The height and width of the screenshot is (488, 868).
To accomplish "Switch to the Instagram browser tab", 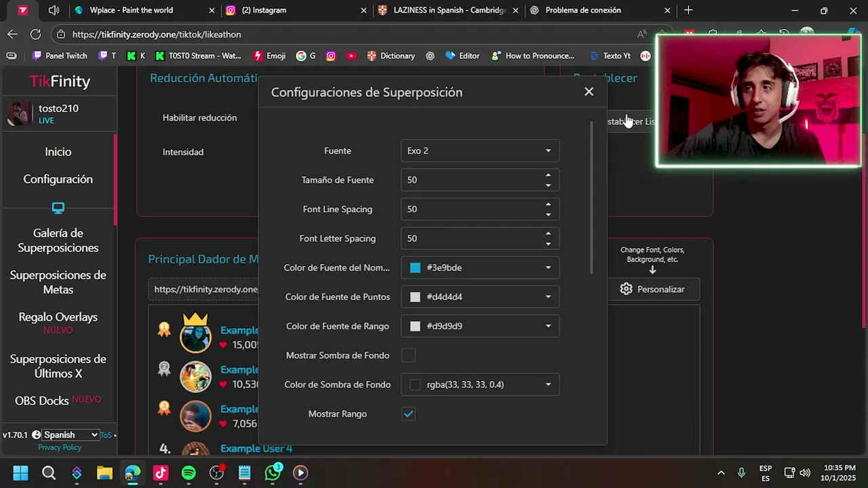I will (x=296, y=10).
